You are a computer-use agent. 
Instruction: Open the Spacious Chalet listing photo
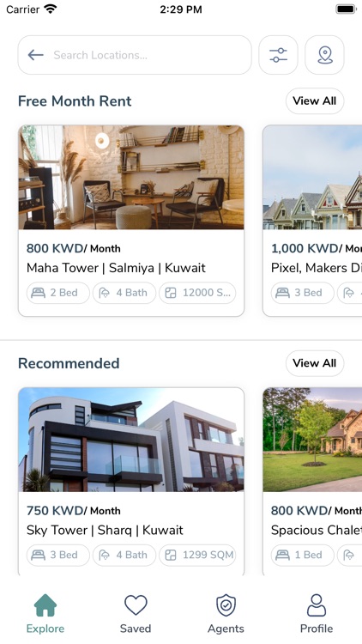coord(312,440)
